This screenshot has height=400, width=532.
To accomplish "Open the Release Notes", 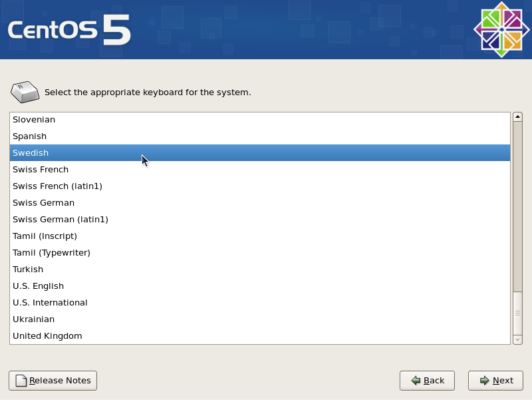I will point(53,381).
